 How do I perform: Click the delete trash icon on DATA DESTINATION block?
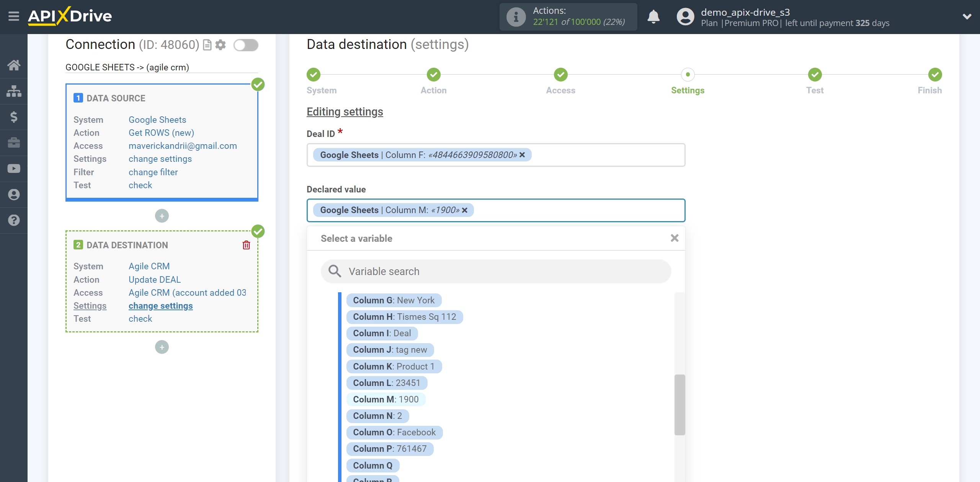248,245
